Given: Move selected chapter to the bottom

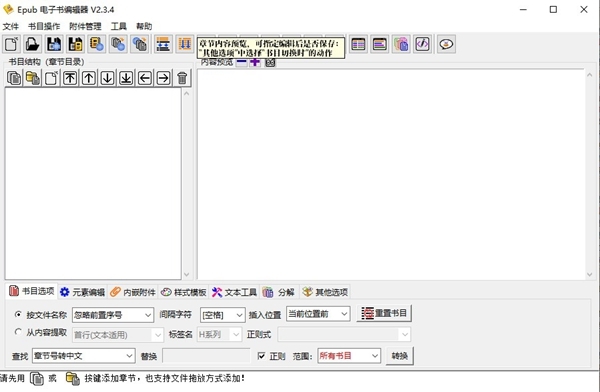Looking at the screenshot, I should (126, 78).
